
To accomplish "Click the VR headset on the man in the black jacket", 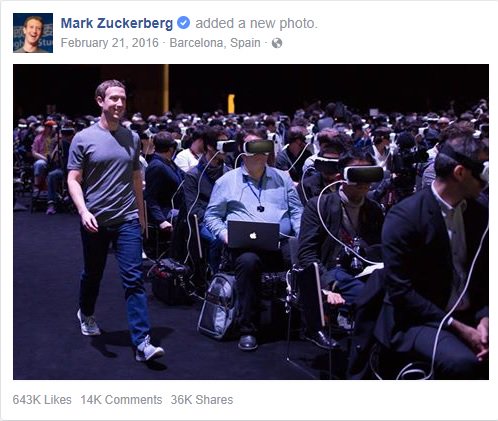I will click(364, 174).
